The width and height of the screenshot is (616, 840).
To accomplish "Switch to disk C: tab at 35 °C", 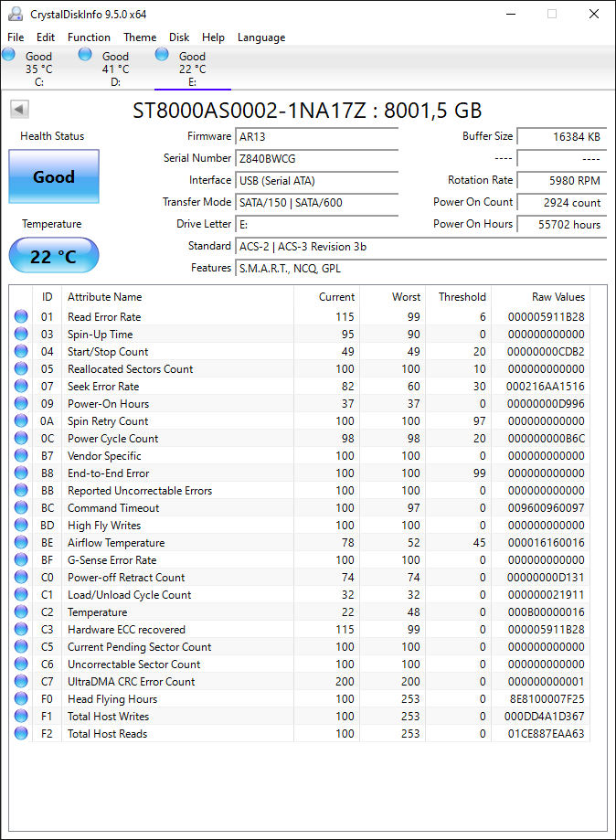I will coord(39,68).
